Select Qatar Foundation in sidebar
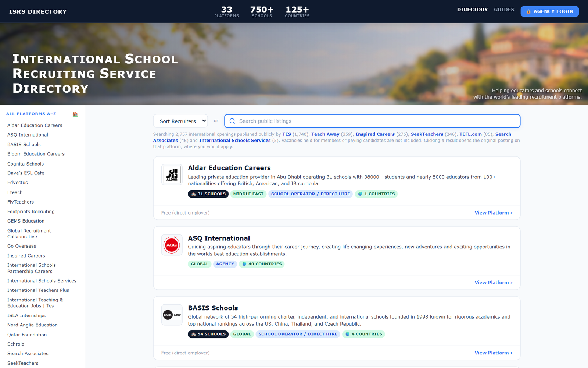This screenshot has height=368, width=588. coord(27,335)
